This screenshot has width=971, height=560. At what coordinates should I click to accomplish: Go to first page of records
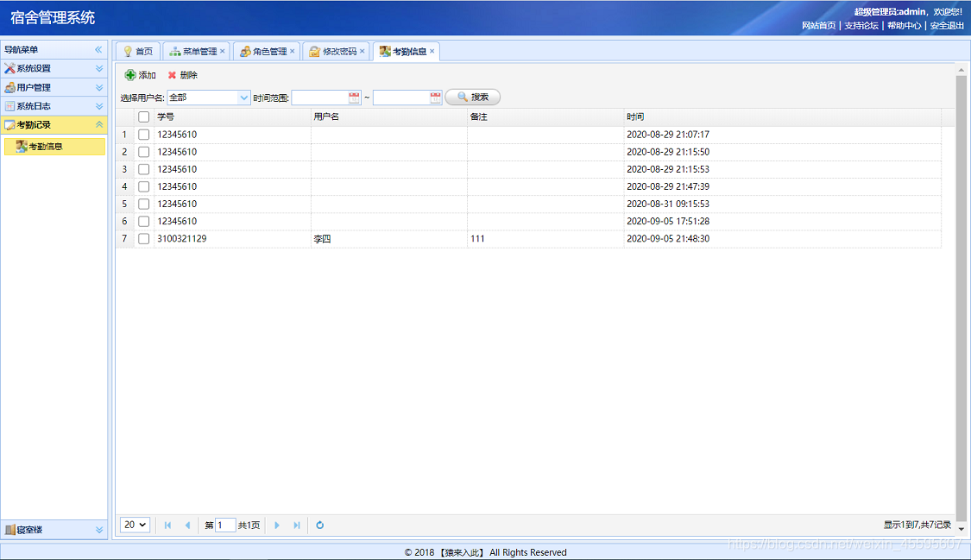pyautogui.click(x=167, y=525)
